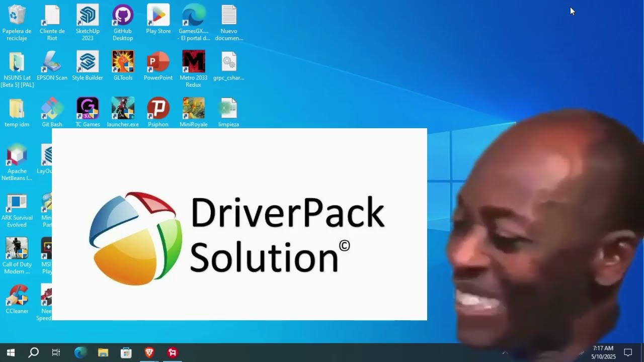Click the TC Games desktop icon

coord(88,113)
